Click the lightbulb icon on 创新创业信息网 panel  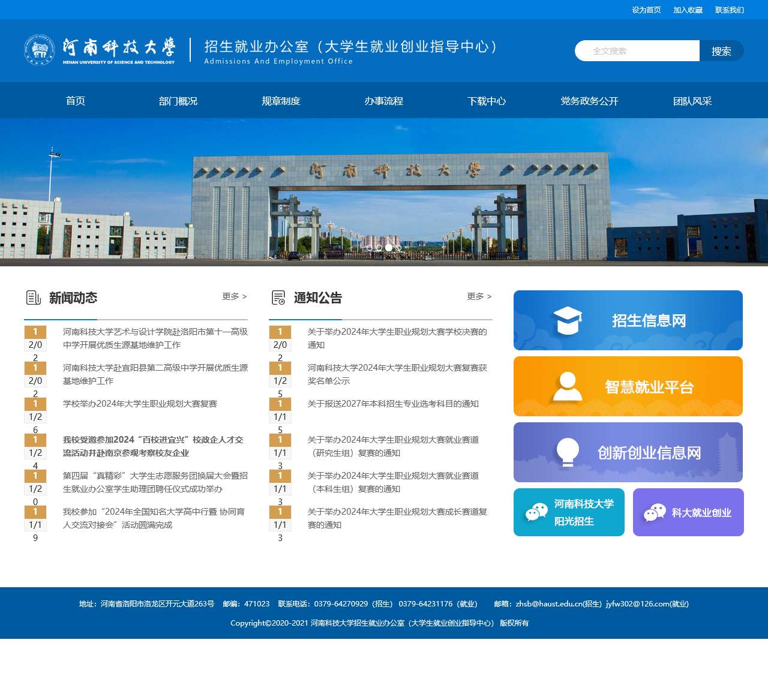click(566, 452)
